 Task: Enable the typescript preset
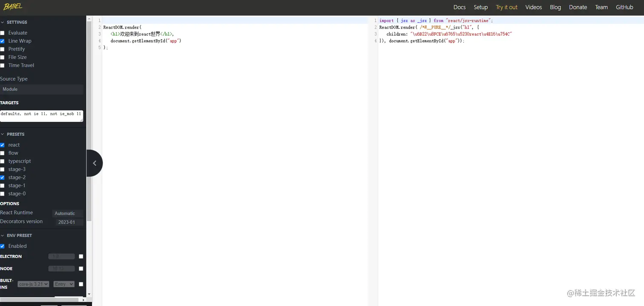click(3, 161)
